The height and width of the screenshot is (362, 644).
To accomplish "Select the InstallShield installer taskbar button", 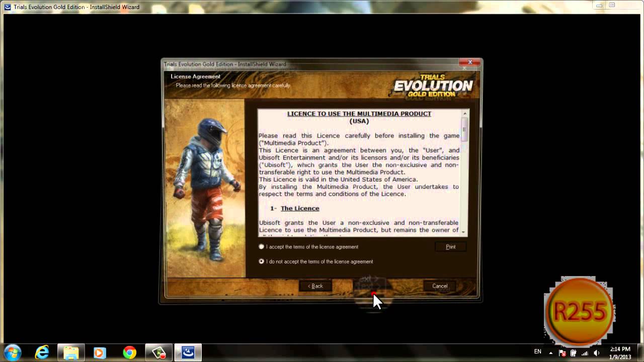I will (x=188, y=352).
